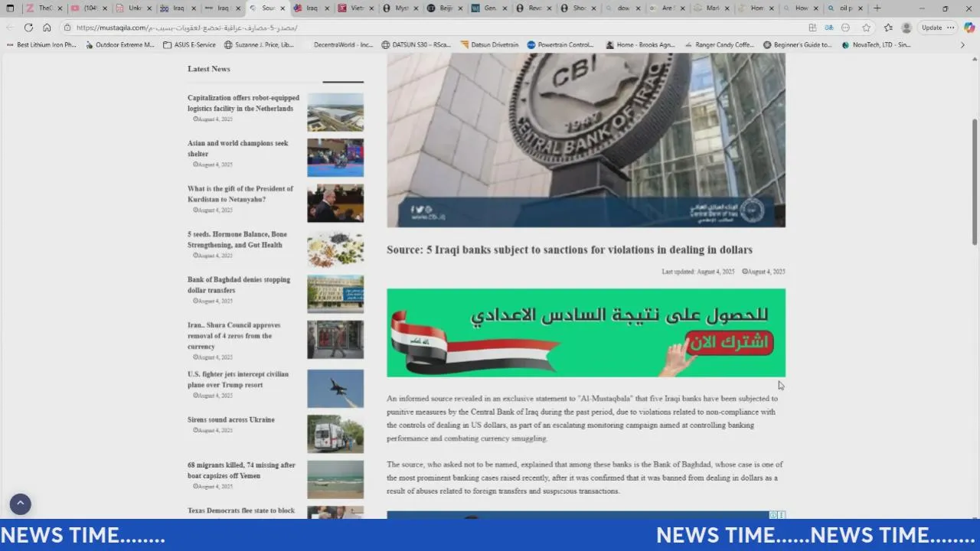Click the site info lock icon in address bar

point(67,28)
